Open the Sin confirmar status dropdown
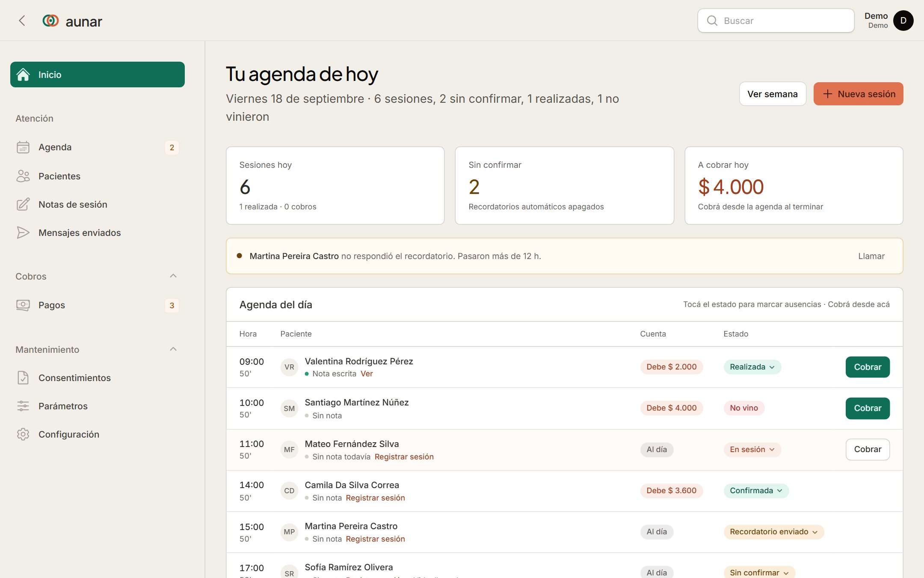The width and height of the screenshot is (924, 578). (x=759, y=572)
